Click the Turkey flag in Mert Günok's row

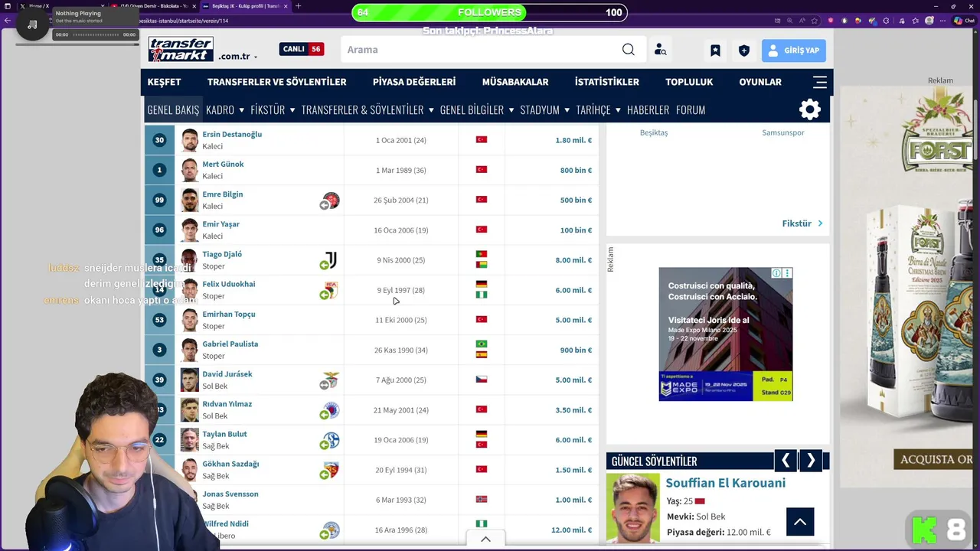coord(482,170)
